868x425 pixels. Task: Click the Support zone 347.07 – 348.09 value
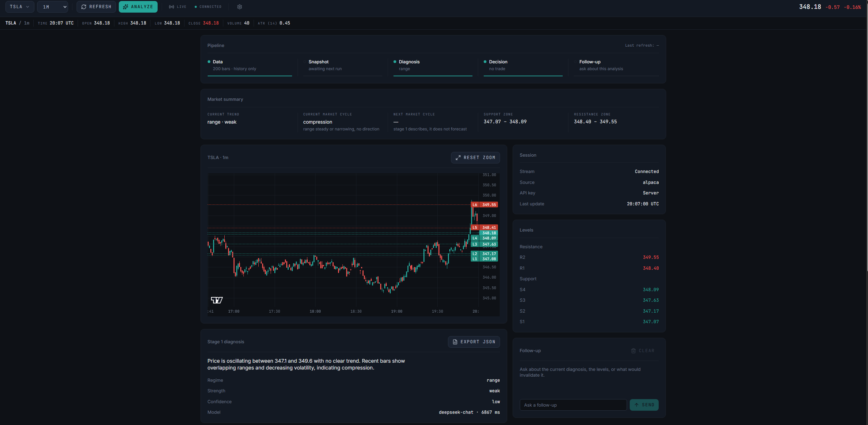point(505,122)
